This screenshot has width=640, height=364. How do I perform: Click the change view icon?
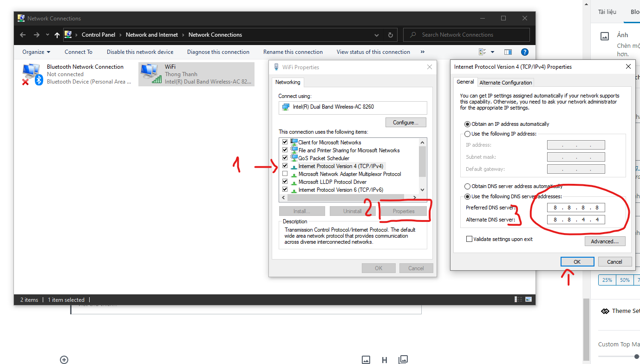coord(482,52)
